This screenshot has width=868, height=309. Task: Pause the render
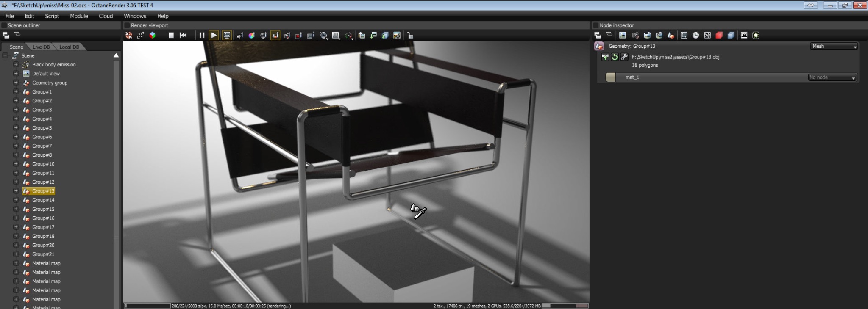pos(202,36)
